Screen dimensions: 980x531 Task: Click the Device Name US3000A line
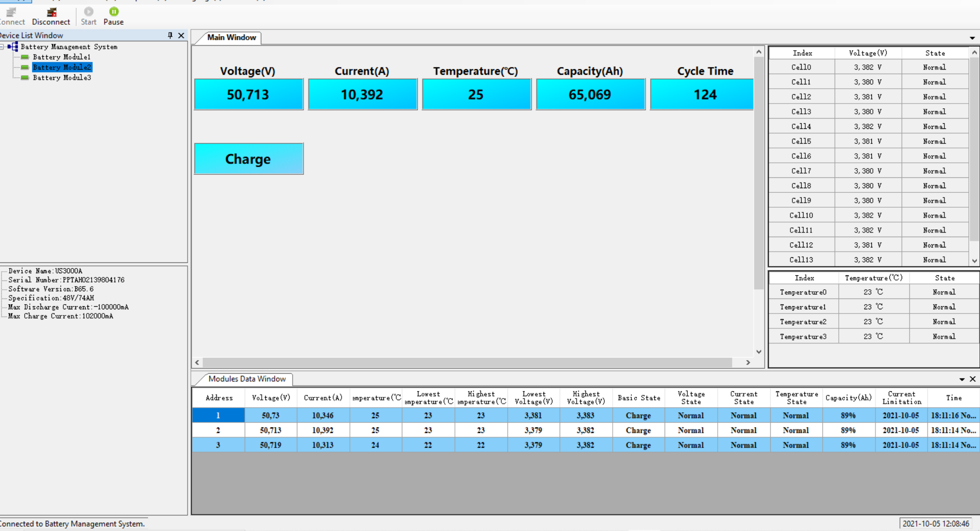pyautogui.click(x=45, y=271)
